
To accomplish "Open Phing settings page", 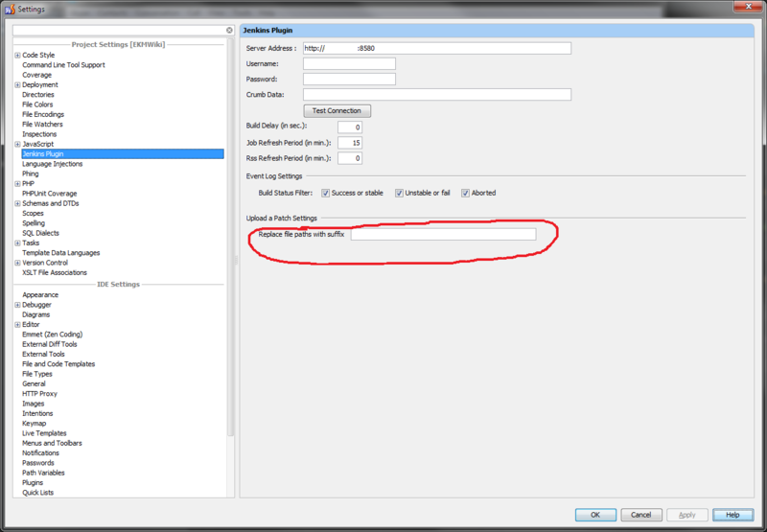I will [x=31, y=173].
